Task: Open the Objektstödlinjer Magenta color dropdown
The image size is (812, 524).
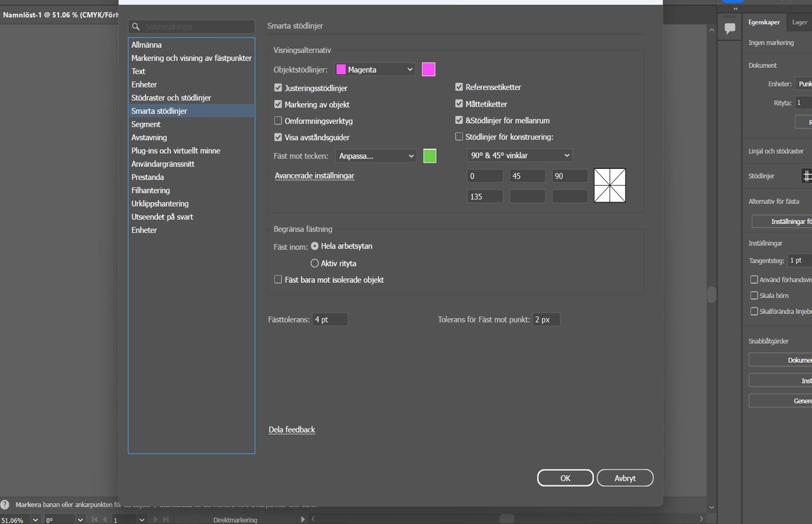Action: click(x=375, y=70)
